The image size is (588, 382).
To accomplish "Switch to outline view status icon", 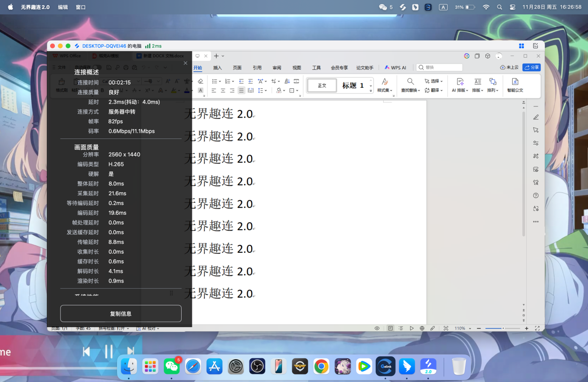I will tap(401, 328).
